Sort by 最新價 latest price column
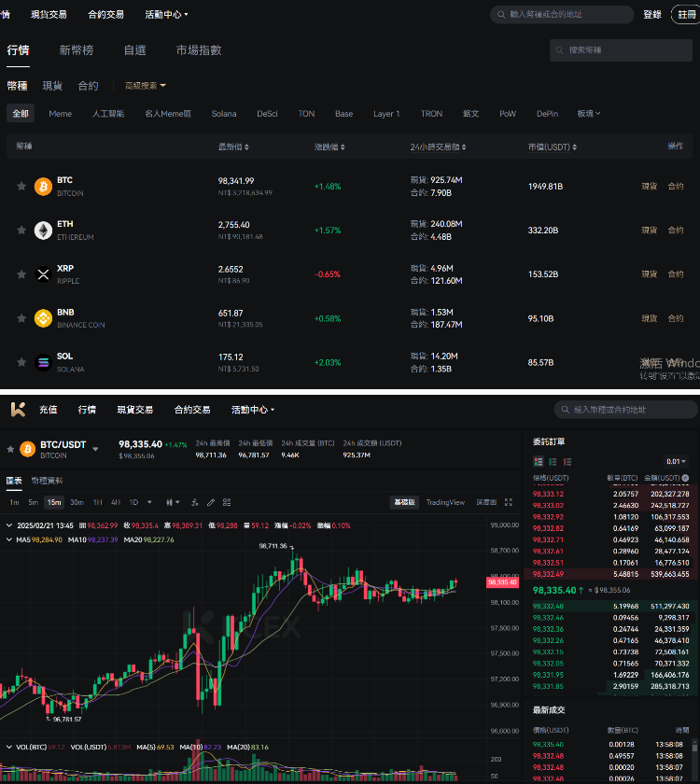The image size is (700, 784). tap(233, 147)
